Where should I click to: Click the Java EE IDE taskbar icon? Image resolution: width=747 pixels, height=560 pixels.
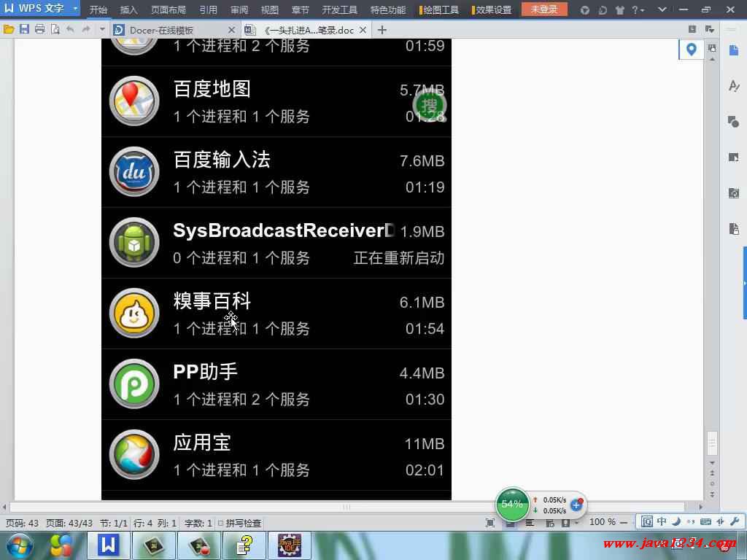point(290,545)
